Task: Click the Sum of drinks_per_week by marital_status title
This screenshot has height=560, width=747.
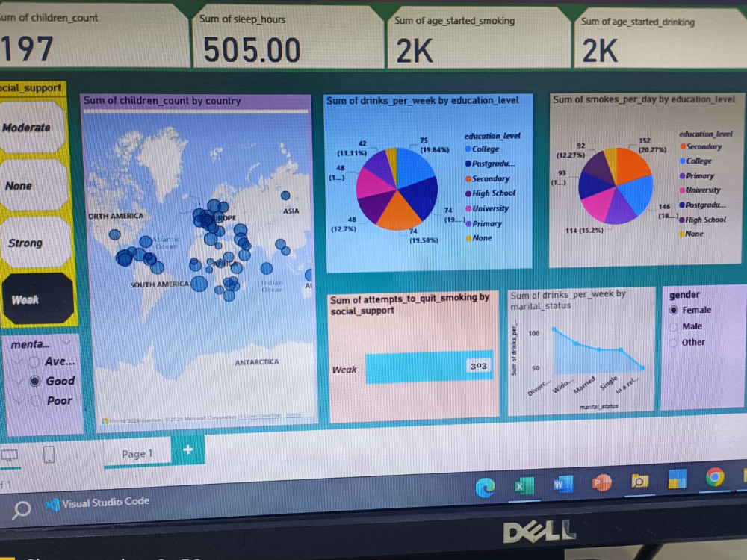Action: tap(568, 300)
